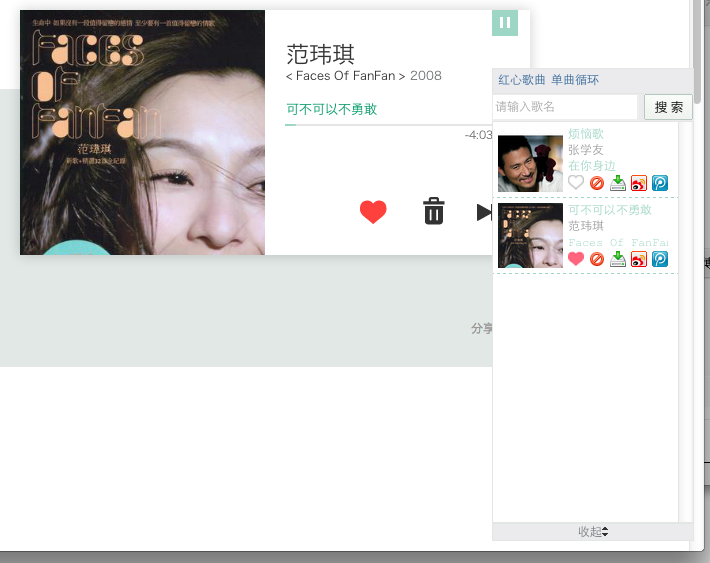Click the ban icon on 烦恼歌

[597, 183]
